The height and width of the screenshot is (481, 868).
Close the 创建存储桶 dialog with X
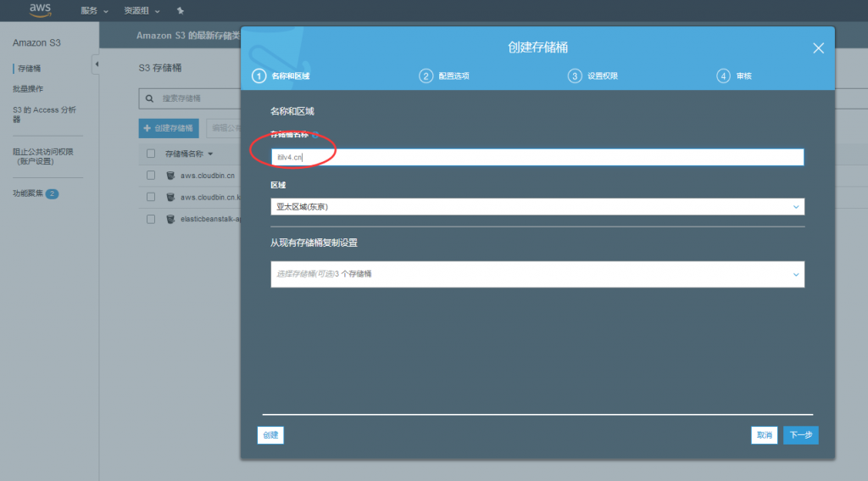[818, 48]
